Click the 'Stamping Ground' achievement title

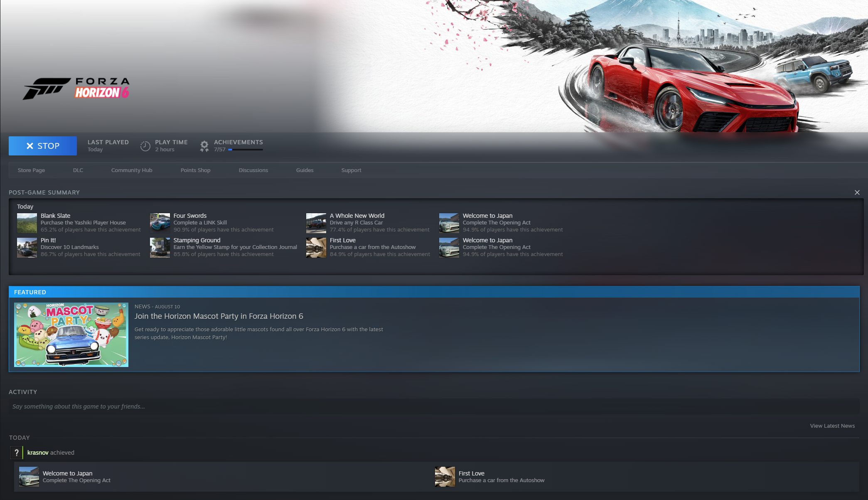click(197, 240)
